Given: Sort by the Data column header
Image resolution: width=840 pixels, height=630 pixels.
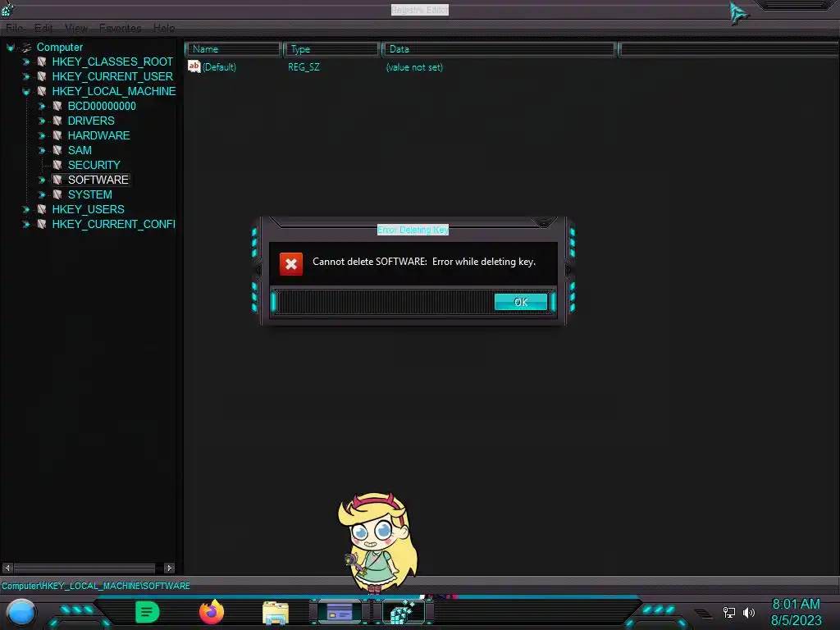Looking at the screenshot, I should tap(500, 49).
